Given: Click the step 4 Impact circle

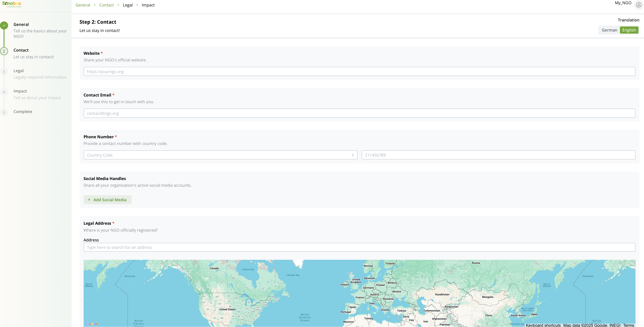Looking at the screenshot, I should (x=4, y=92).
